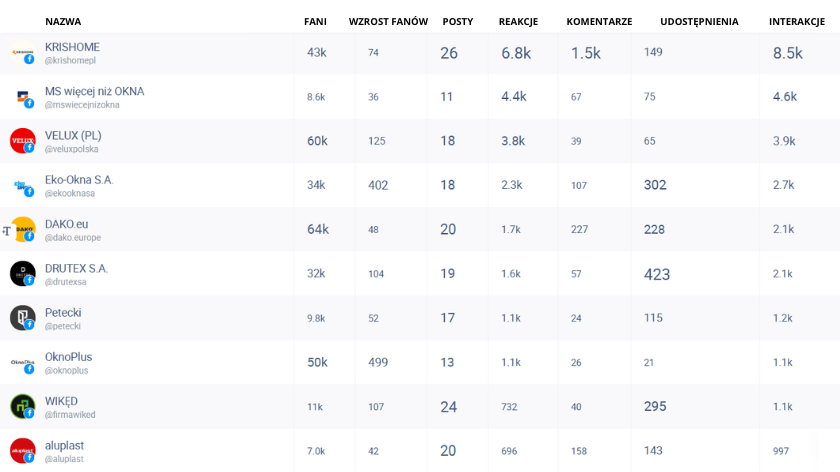
Task: Select the green WIKĘD logo avatar
Action: 22,406
